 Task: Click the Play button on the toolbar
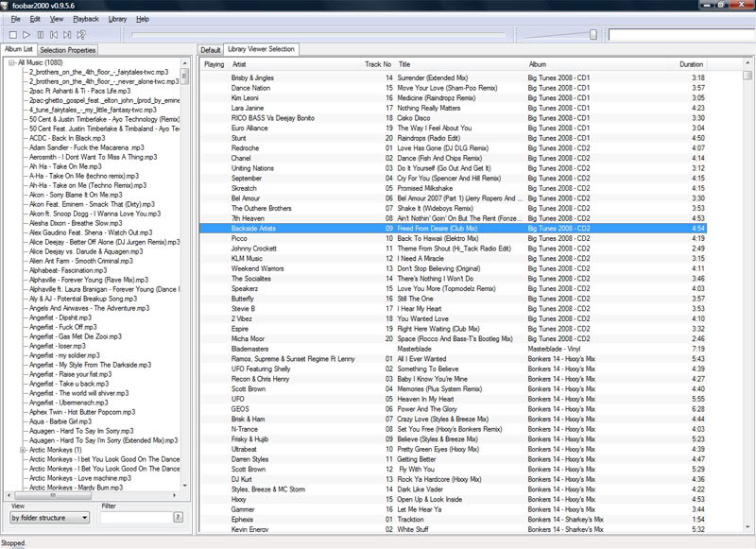tap(26, 34)
